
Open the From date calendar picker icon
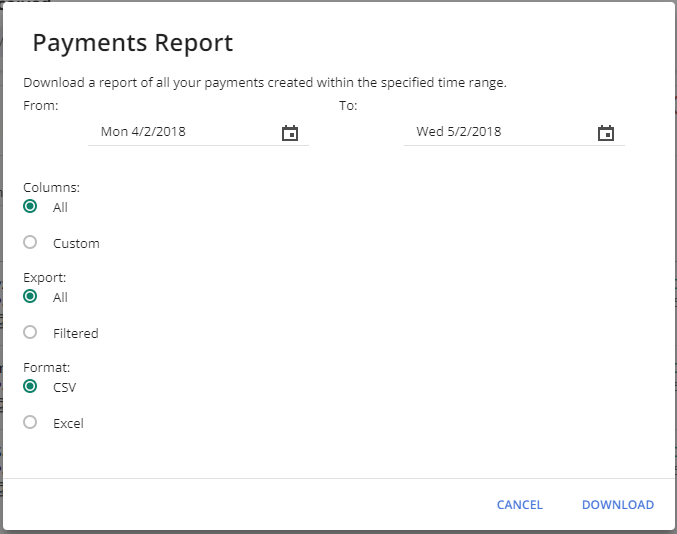pos(290,133)
